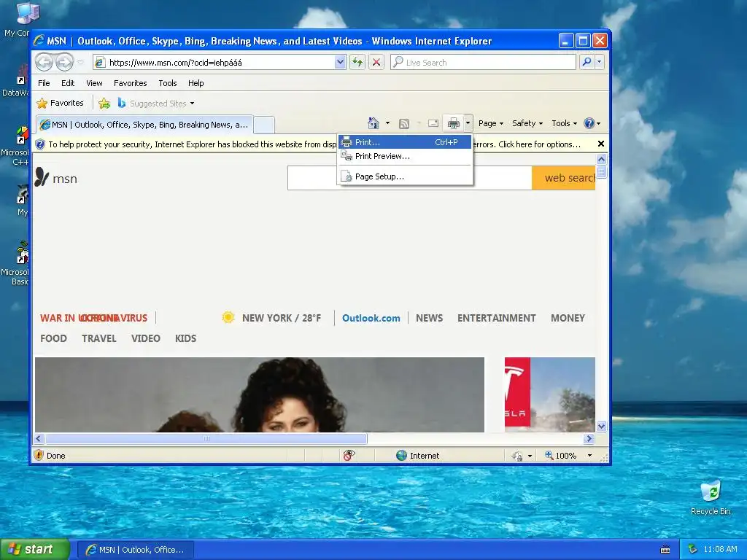Open the Outlook.com link
This screenshot has height=560, width=747.
371,318
